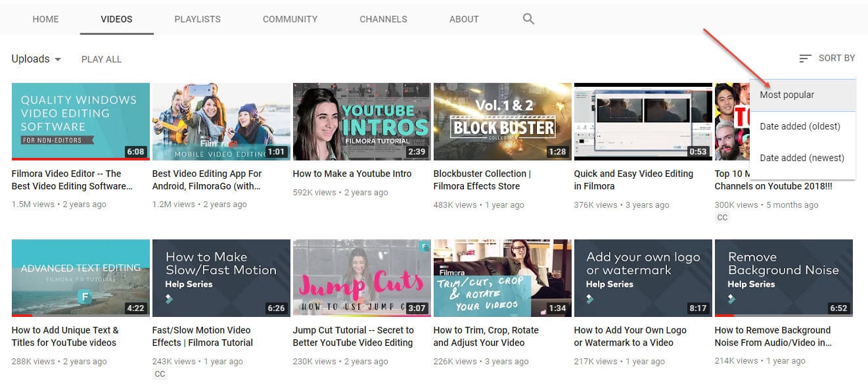Click the 226K views • 3 years ago text
868x386 pixels.
[481, 361]
